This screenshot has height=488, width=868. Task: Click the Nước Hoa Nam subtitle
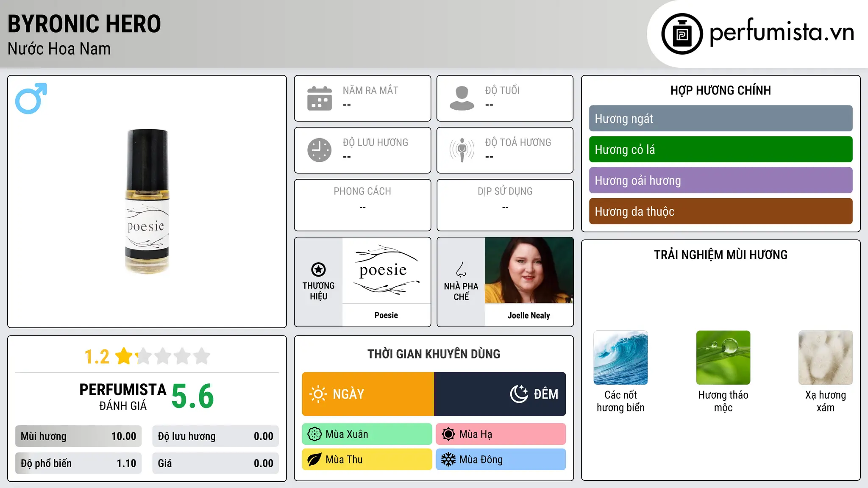tap(59, 49)
